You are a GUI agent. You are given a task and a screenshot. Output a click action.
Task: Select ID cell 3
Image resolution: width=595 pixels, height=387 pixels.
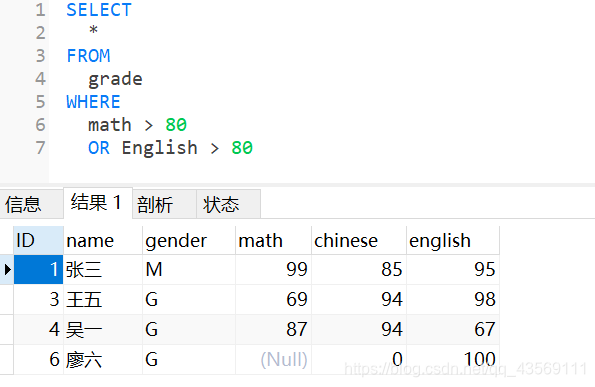38,299
